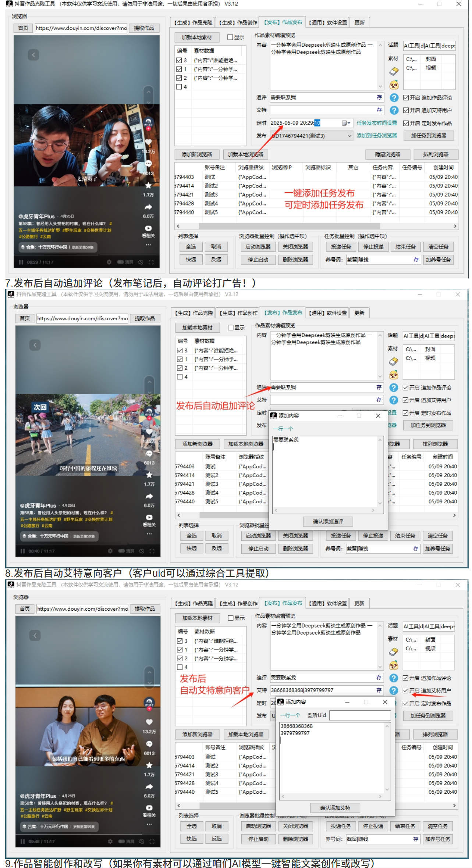Pause the video playing at 08:40

click(23, 551)
